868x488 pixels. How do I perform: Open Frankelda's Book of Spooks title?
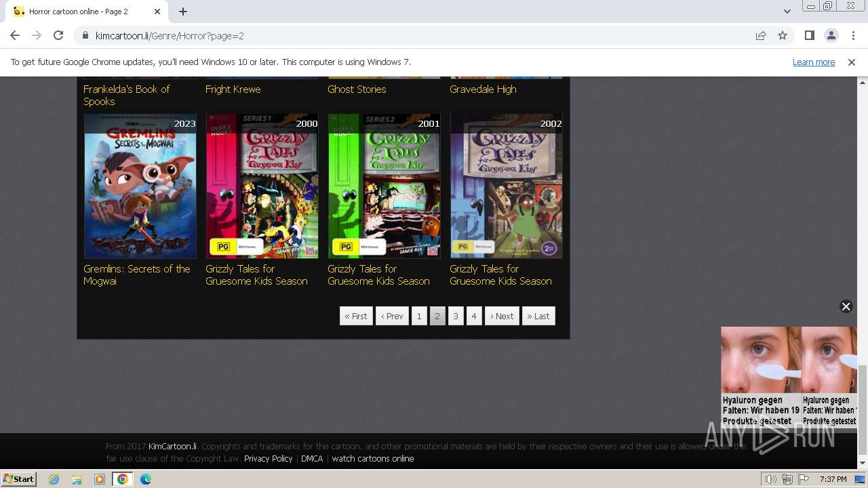[x=126, y=95]
